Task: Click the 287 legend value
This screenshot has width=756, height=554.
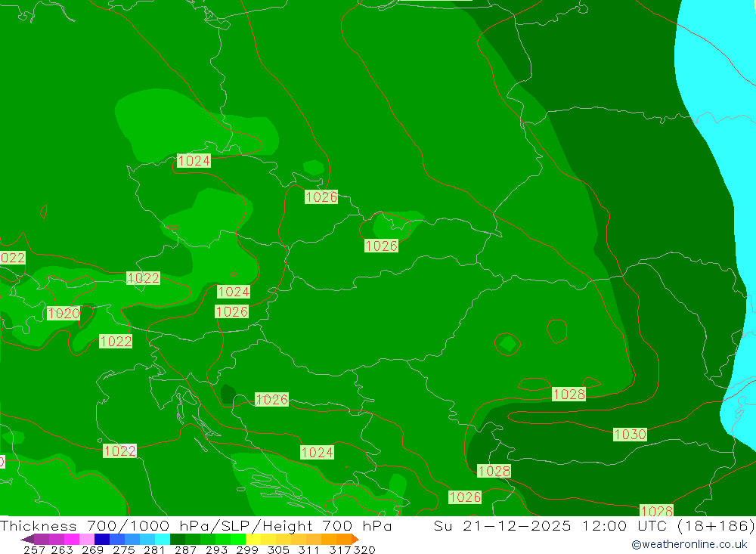Action: (x=185, y=549)
